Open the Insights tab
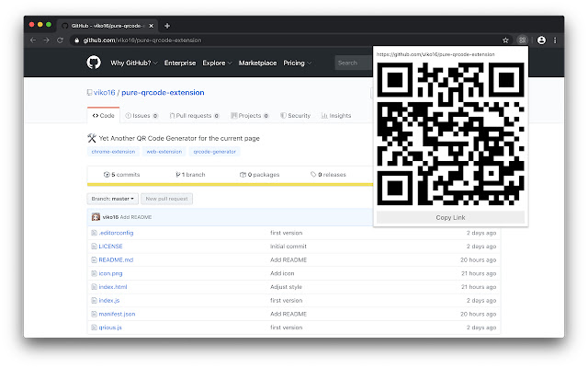The width and height of the screenshot is (588, 368). [x=336, y=116]
